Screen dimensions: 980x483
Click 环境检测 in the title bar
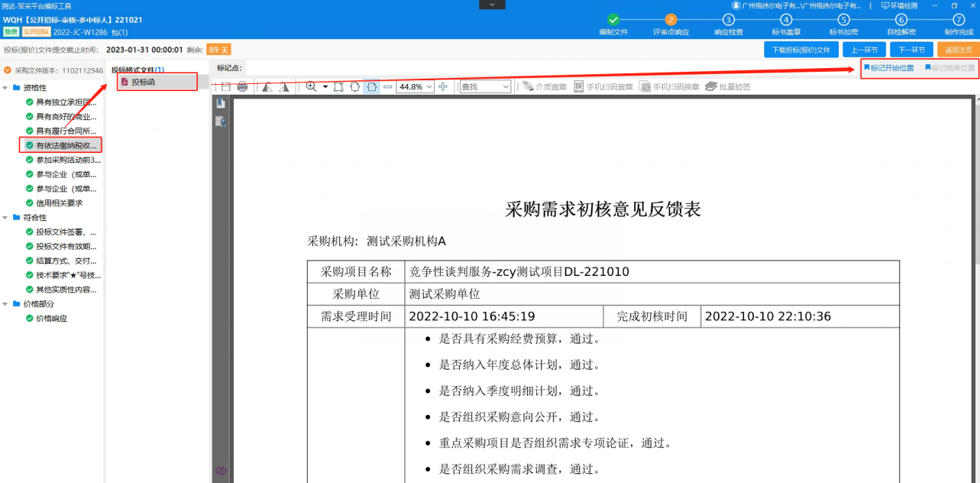click(x=899, y=5)
